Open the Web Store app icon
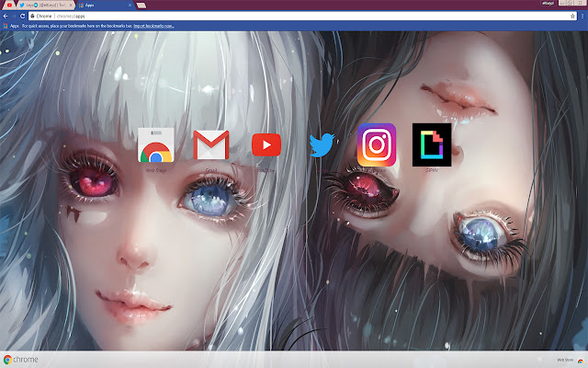 coord(155,145)
